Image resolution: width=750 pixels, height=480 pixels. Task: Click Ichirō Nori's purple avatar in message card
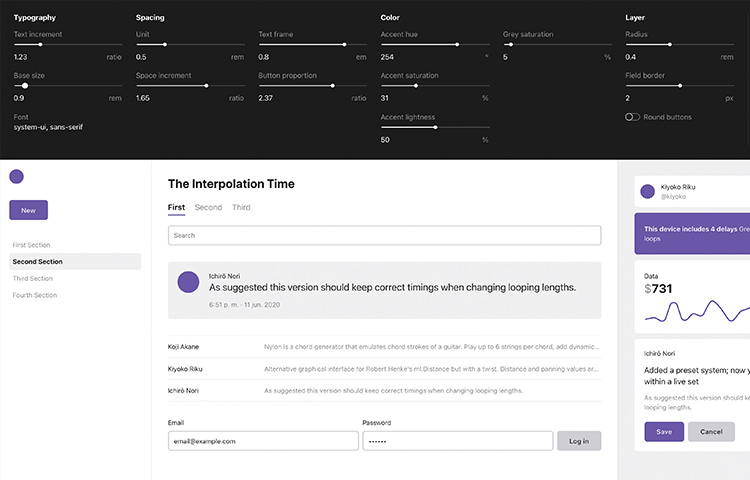tap(188, 282)
